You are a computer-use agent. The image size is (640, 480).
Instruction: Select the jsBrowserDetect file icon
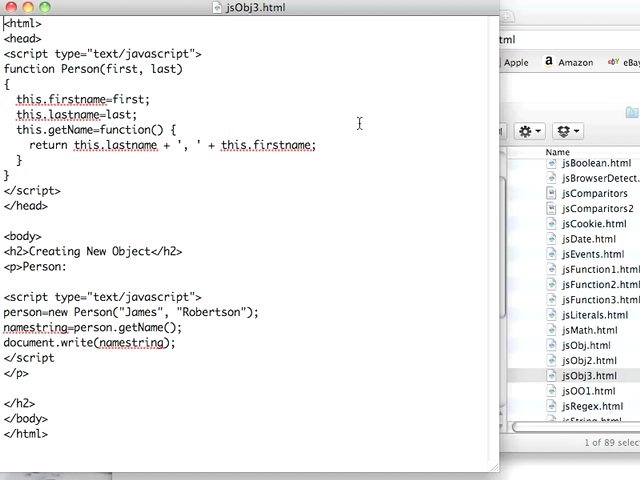pos(551,178)
